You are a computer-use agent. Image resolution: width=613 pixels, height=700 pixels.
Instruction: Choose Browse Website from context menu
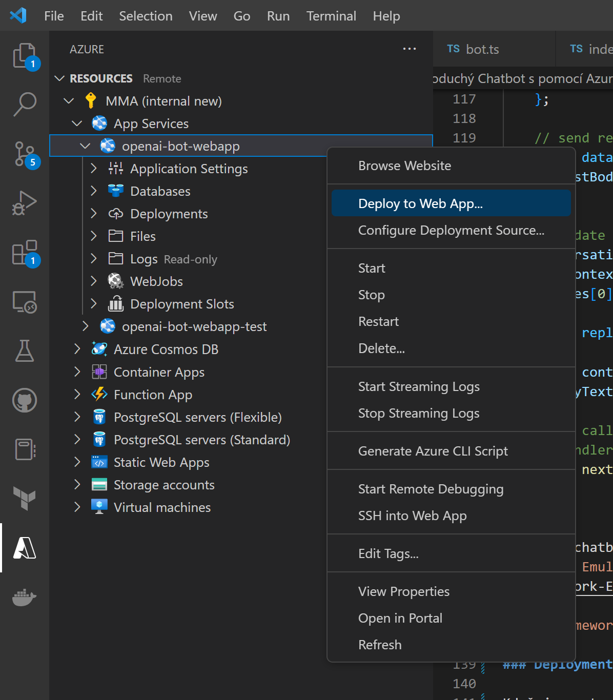(451, 166)
